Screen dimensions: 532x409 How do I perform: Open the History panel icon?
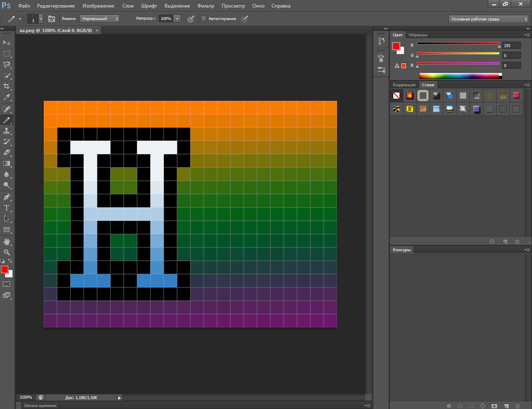coord(381,41)
